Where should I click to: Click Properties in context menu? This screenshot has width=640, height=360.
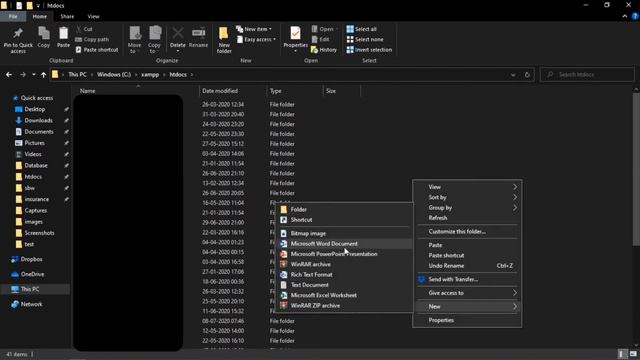[x=467, y=320]
